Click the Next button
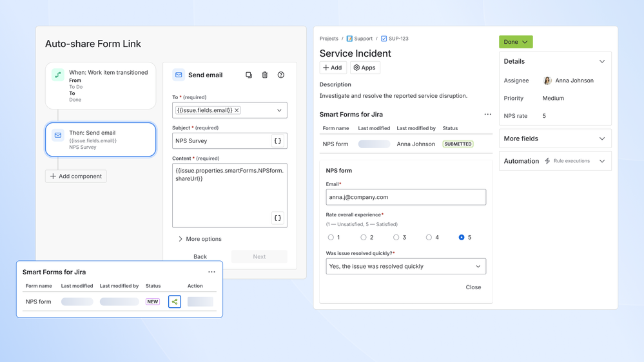The width and height of the screenshot is (644, 362). tap(259, 256)
